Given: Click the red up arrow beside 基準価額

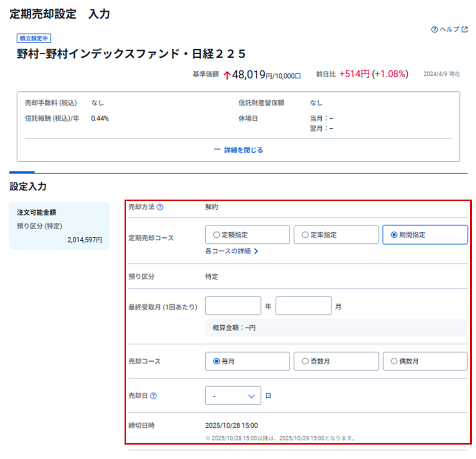Looking at the screenshot, I should (227, 76).
